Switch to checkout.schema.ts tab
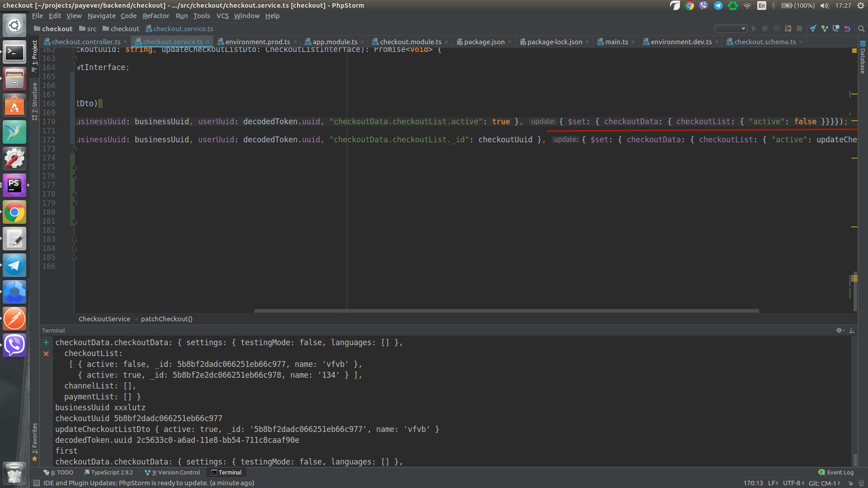 pyautogui.click(x=764, y=42)
